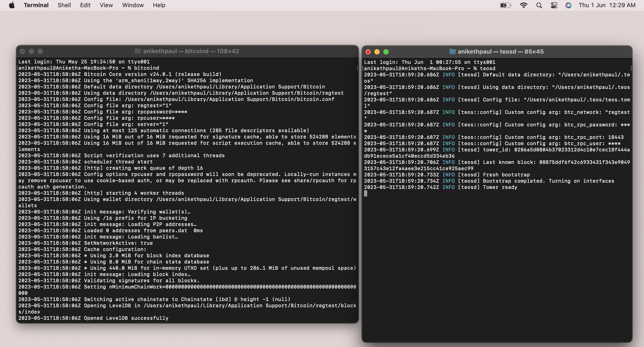The image size is (644, 347).
Task: Click 'Validating signatures for all blocks.' line
Action: pos(109,280)
